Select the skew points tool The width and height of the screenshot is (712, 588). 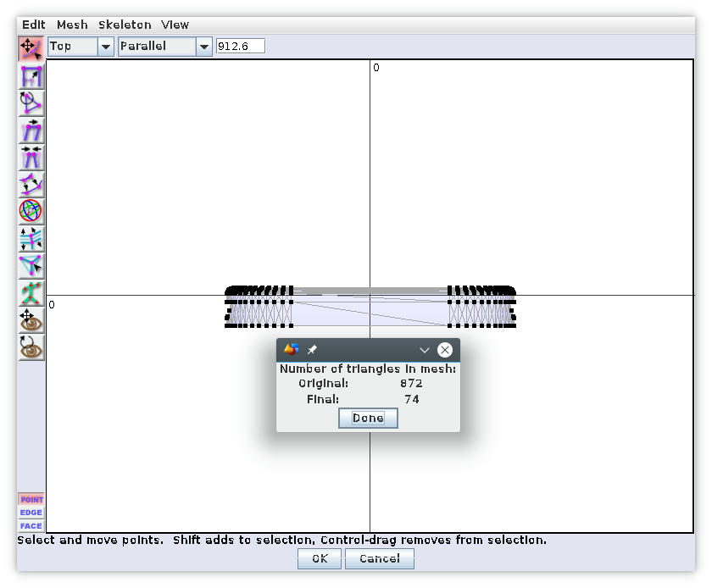pyautogui.click(x=31, y=130)
